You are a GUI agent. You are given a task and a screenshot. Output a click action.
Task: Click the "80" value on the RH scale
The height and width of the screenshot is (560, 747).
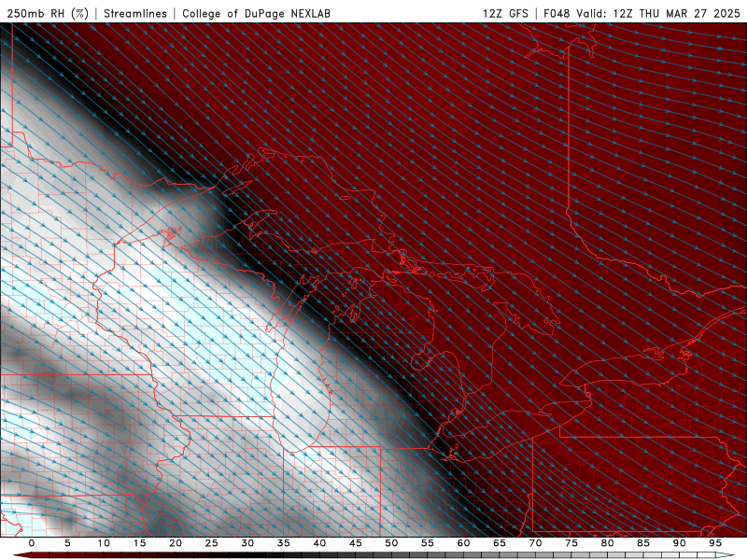(607, 543)
